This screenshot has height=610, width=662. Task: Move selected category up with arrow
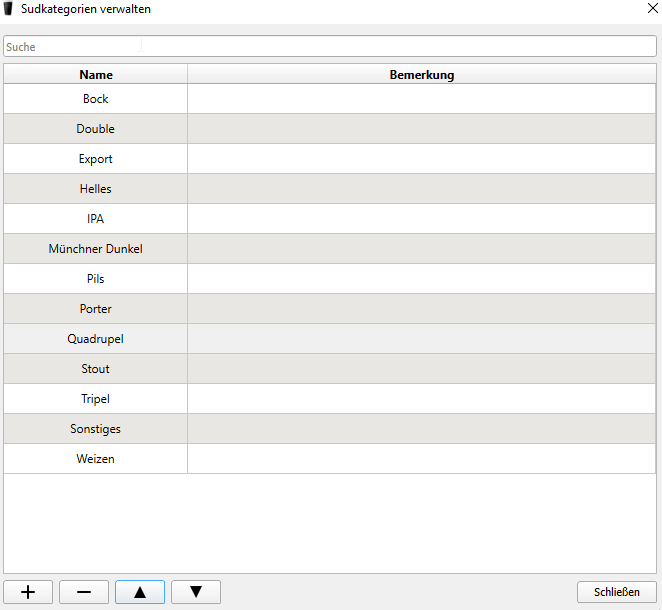pos(140,592)
